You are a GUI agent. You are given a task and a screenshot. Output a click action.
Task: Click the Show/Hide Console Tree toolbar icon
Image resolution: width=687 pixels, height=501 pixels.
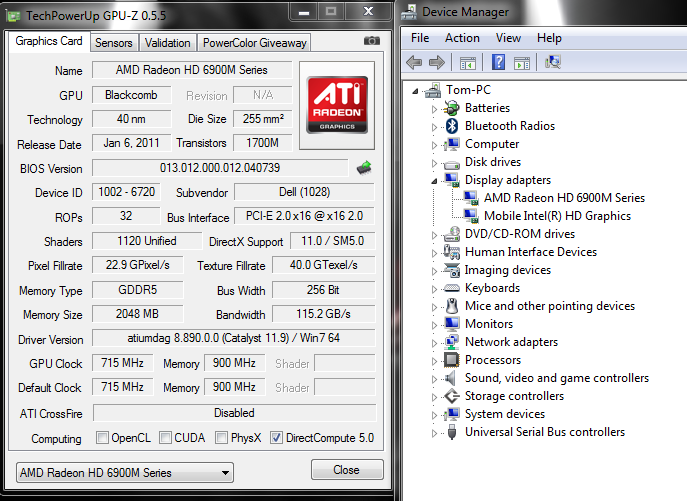click(467, 63)
